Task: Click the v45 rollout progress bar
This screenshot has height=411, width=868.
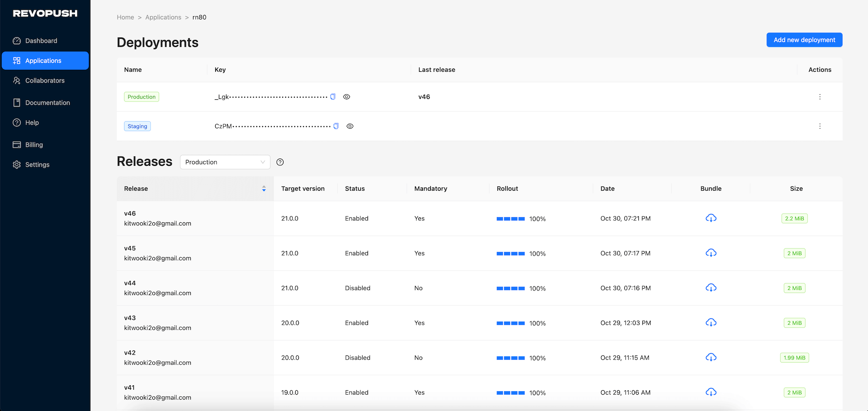Action: tap(510, 253)
